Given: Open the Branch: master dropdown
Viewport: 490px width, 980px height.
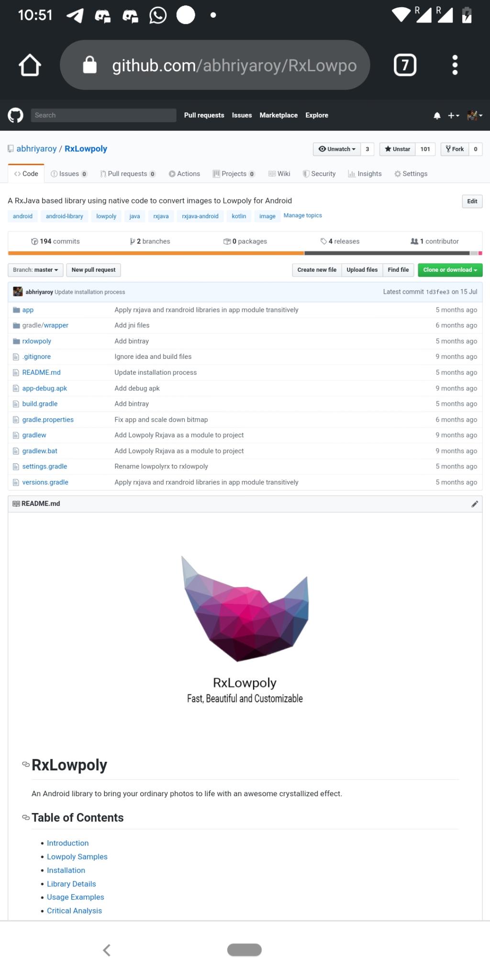Looking at the screenshot, I should 35,270.
